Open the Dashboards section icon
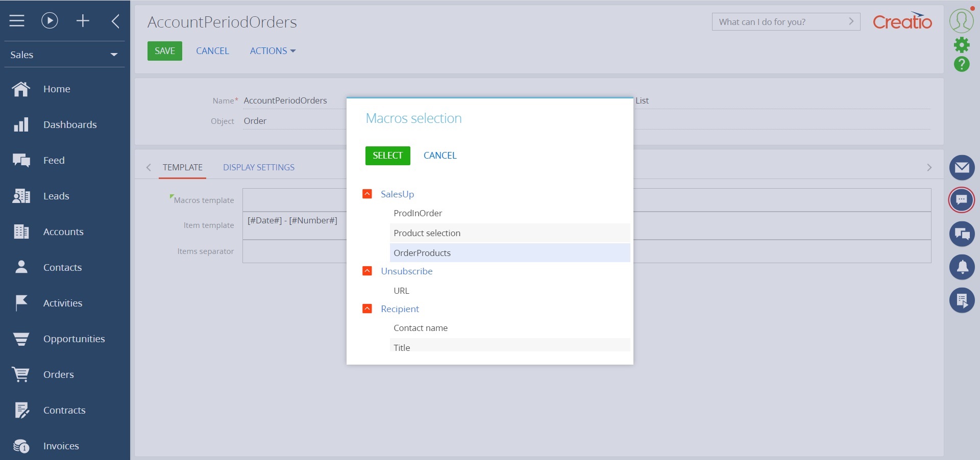 coord(21,124)
